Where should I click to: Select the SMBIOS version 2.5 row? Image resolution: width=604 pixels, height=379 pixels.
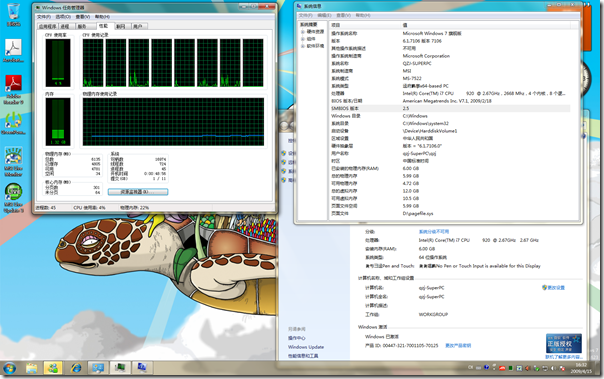point(450,109)
